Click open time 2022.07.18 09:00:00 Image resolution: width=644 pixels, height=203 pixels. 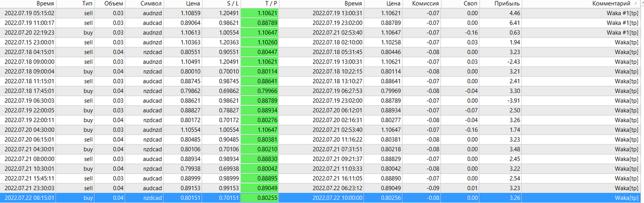pyautogui.click(x=29, y=61)
